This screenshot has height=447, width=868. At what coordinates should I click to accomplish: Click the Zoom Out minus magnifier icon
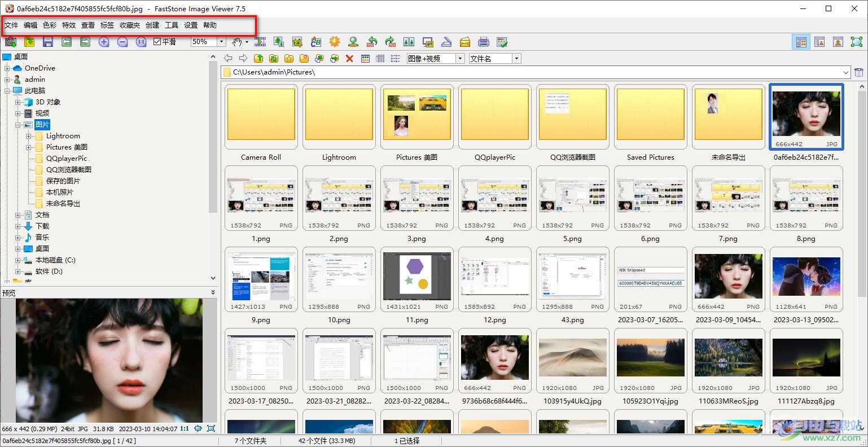point(122,42)
